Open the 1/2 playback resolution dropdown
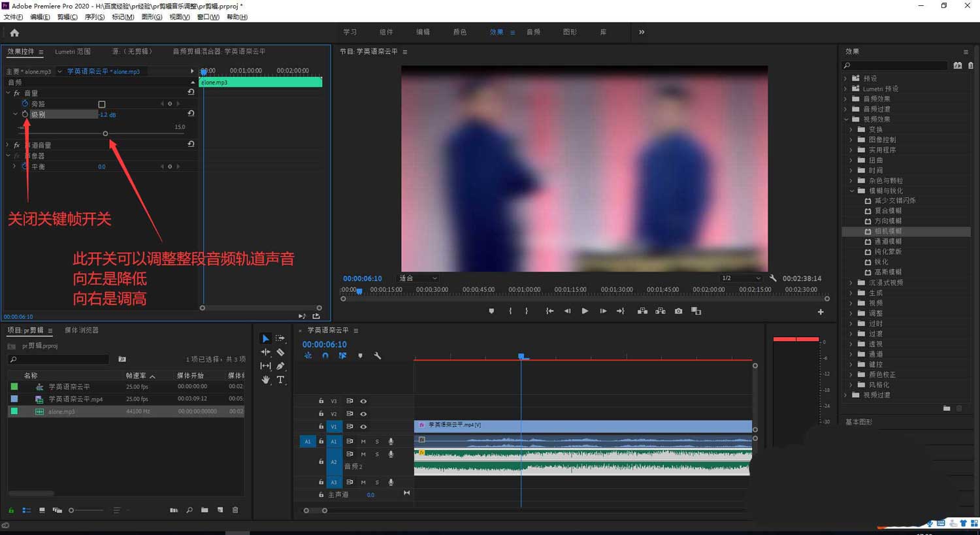980x535 pixels. 741,278
